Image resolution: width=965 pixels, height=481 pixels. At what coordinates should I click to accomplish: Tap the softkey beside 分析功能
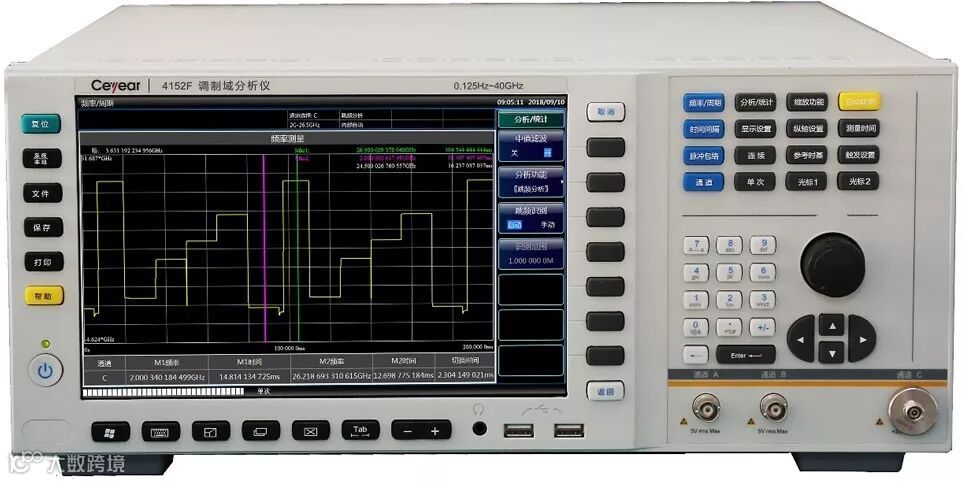(606, 182)
